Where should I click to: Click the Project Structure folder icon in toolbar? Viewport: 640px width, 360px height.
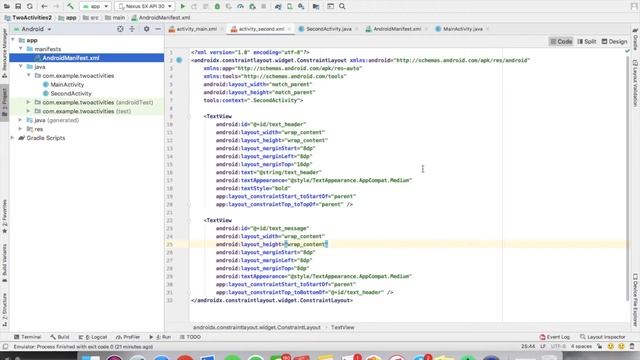click(316, 7)
